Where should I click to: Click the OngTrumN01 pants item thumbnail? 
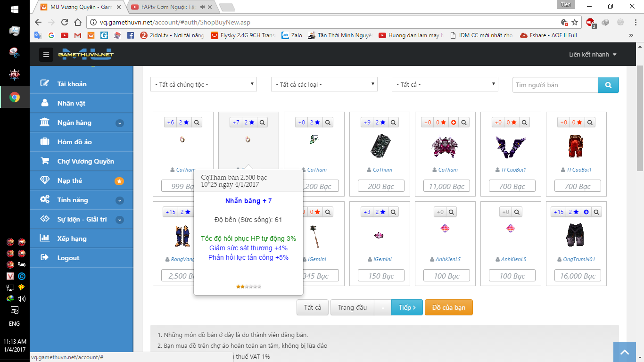pyautogui.click(x=576, y=235)
